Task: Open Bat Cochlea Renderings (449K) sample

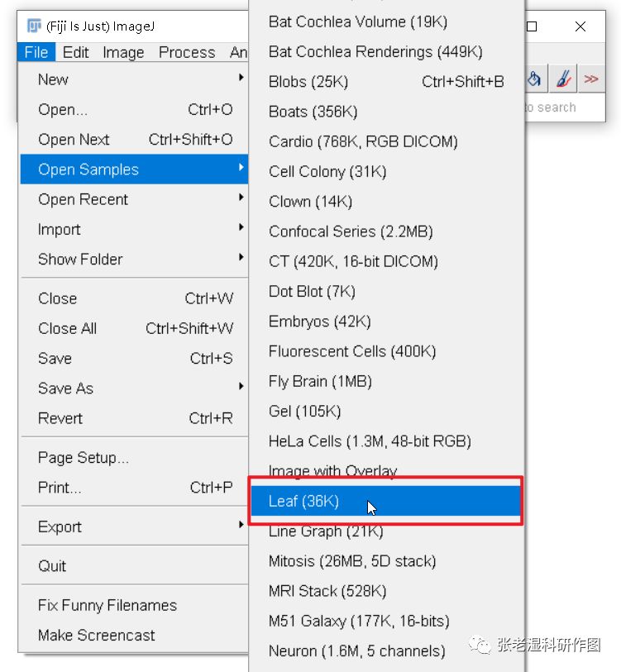Action: (x=386, y=52)
